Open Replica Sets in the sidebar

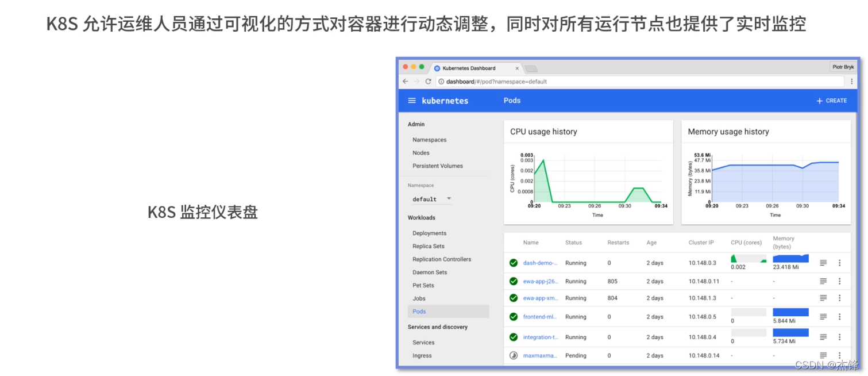tap(428, 246)
